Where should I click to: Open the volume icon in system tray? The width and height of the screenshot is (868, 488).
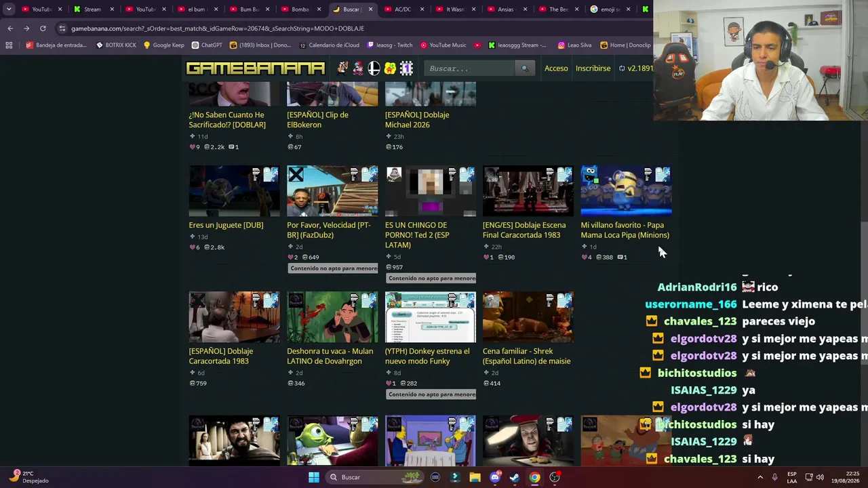click(x=820, y=477)
